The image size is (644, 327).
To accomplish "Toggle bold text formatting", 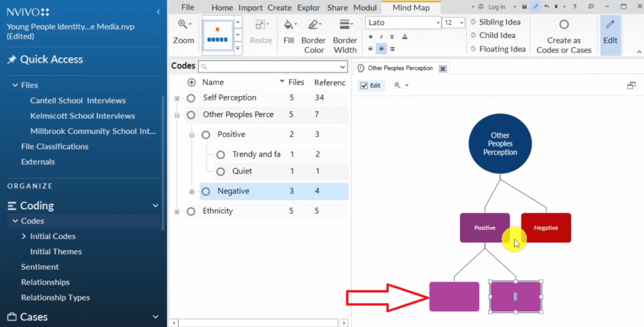I will (370, 36).
